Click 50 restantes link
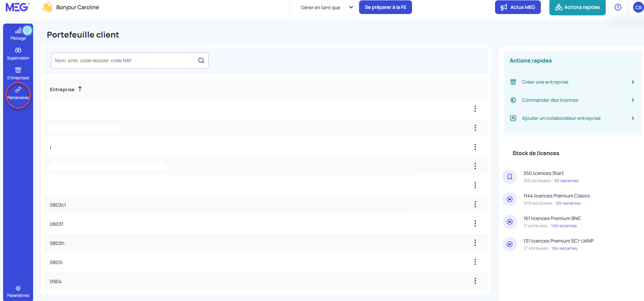Image resolution: width=644 pixels, height=301 pixels. (566, 181)
